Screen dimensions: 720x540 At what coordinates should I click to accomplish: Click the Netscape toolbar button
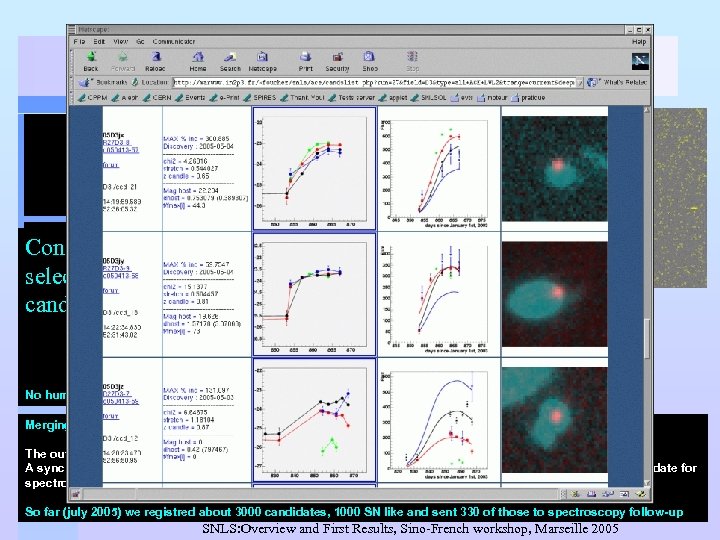point(263,61)
